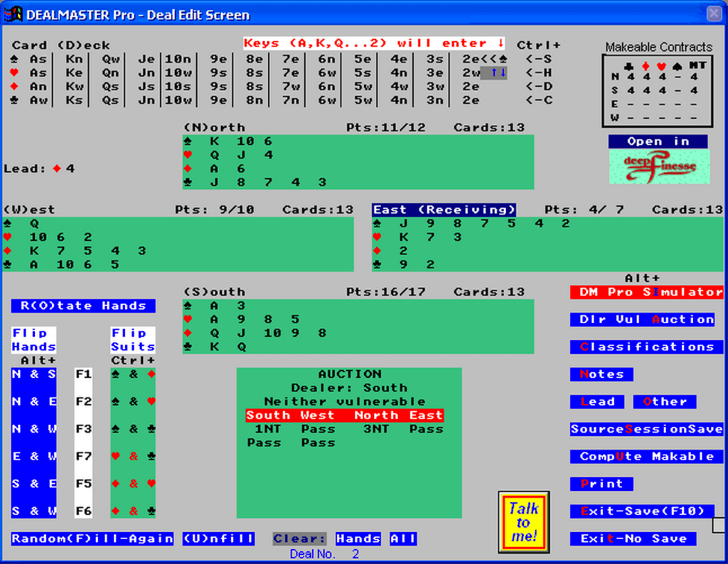Click CompUte Makable button
Viewport: 728px width, 564px height.
pos(647,457)
